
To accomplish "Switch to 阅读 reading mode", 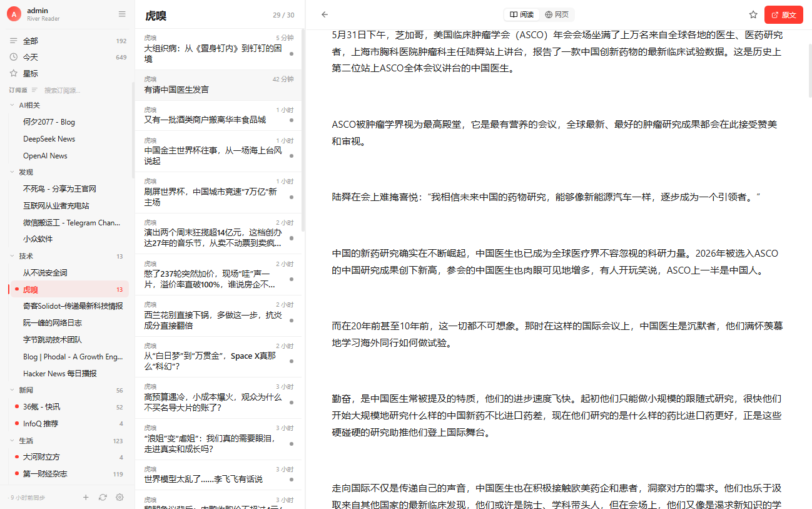I will pos(522,14).
